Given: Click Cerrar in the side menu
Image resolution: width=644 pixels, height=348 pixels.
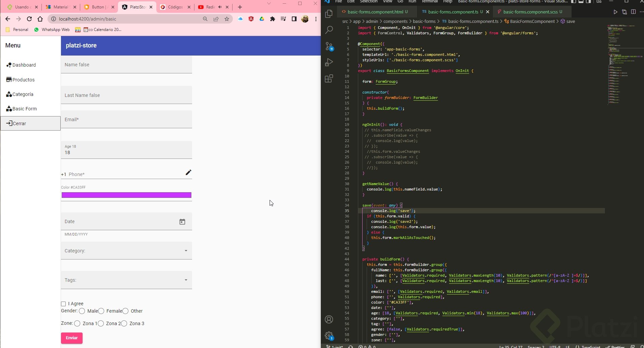Looking at the screenshot, I should (19, 124).
